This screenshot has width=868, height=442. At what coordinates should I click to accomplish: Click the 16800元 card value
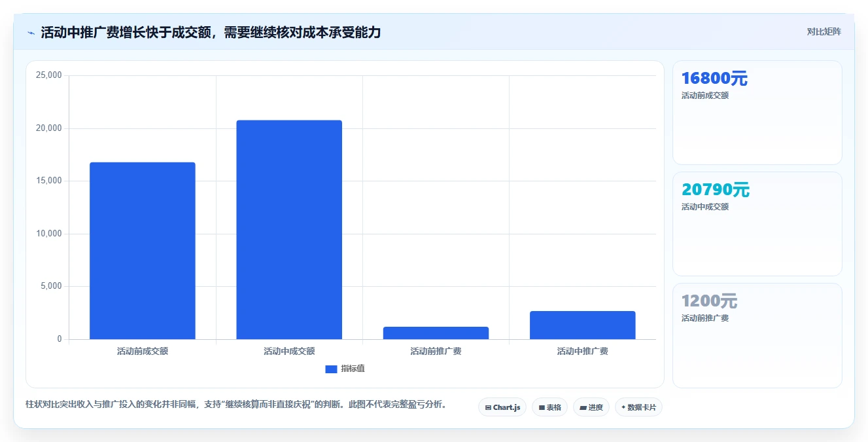[714, 79]
